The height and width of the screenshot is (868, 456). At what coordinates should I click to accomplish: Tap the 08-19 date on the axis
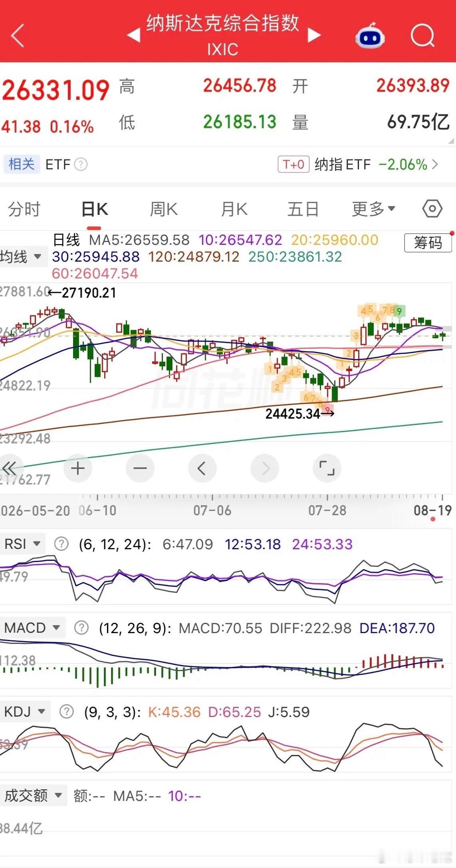(x=432, y=510)
